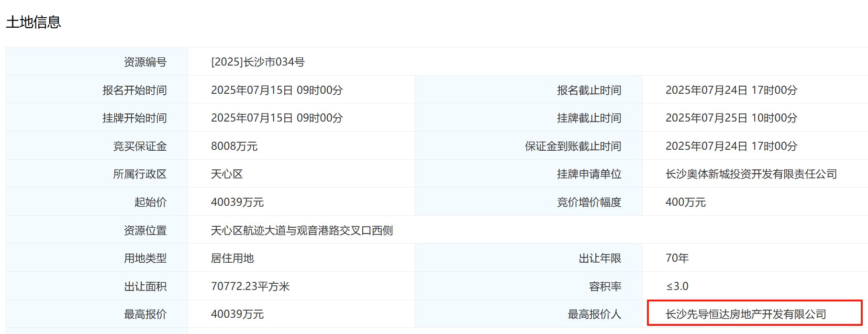Select the 起始价 value 40039万元
This screenshot has width=868, height=334.
pos(237,202)
